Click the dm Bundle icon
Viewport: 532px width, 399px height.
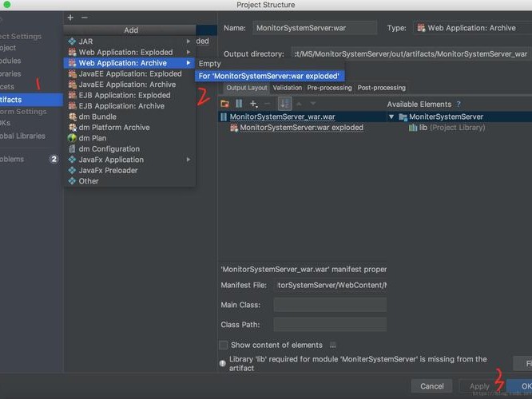click(x=72, y=117)
